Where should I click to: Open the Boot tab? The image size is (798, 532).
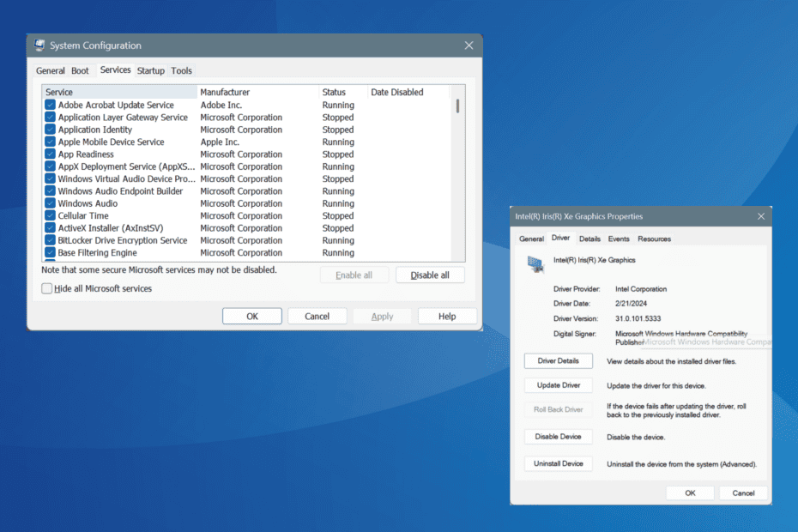click(x=80, y=70)
